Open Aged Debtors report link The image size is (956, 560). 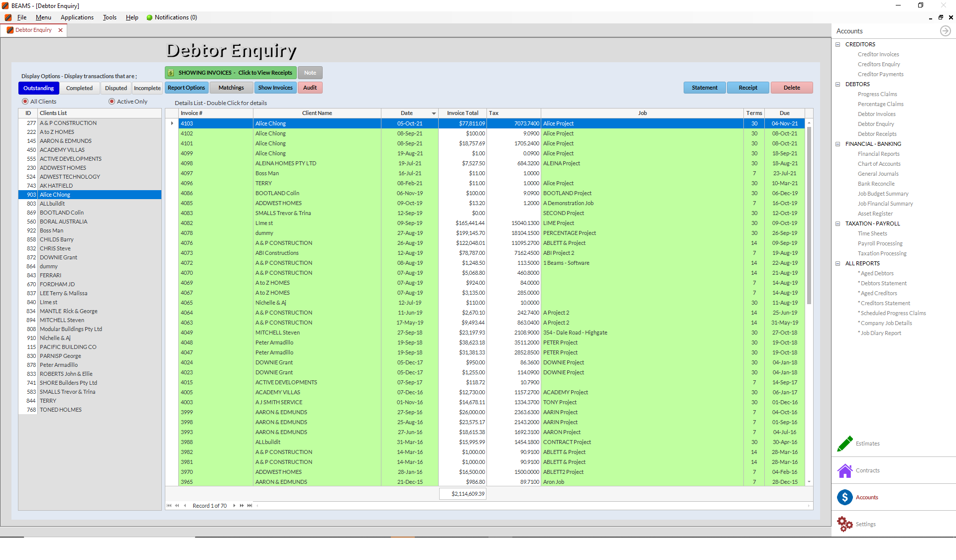point(876,273)
